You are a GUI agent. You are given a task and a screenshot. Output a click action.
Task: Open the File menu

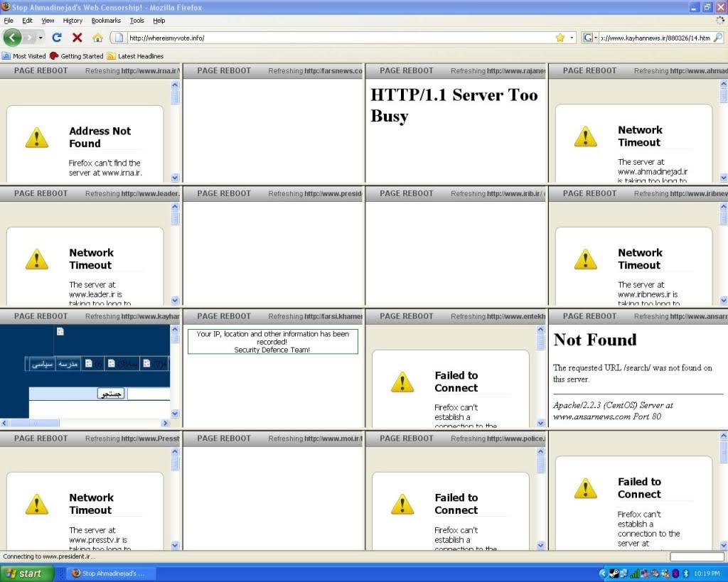click(x=9, y=21)
